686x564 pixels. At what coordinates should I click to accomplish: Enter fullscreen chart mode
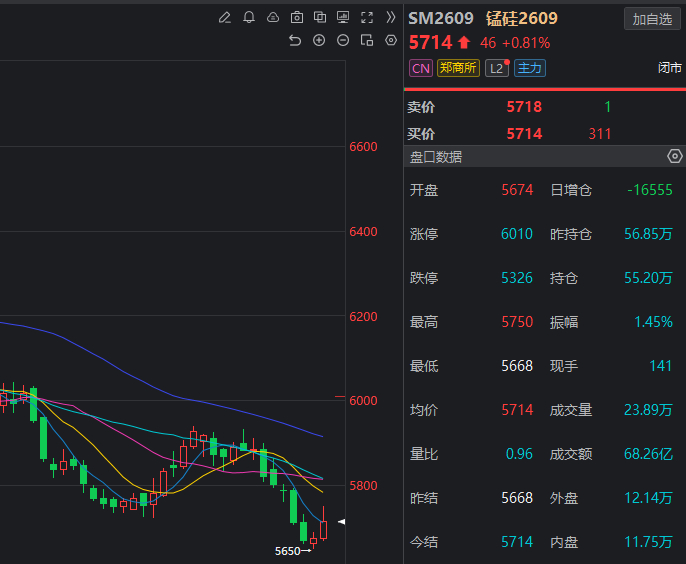pyautogui.click(x=367, y=18)
